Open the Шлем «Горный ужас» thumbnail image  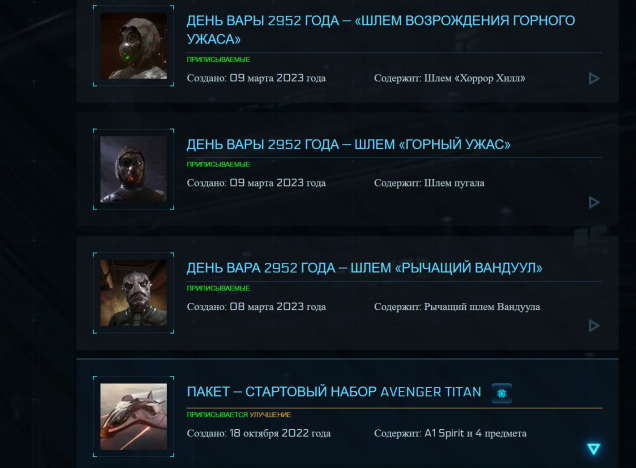(x=133, y=169)
